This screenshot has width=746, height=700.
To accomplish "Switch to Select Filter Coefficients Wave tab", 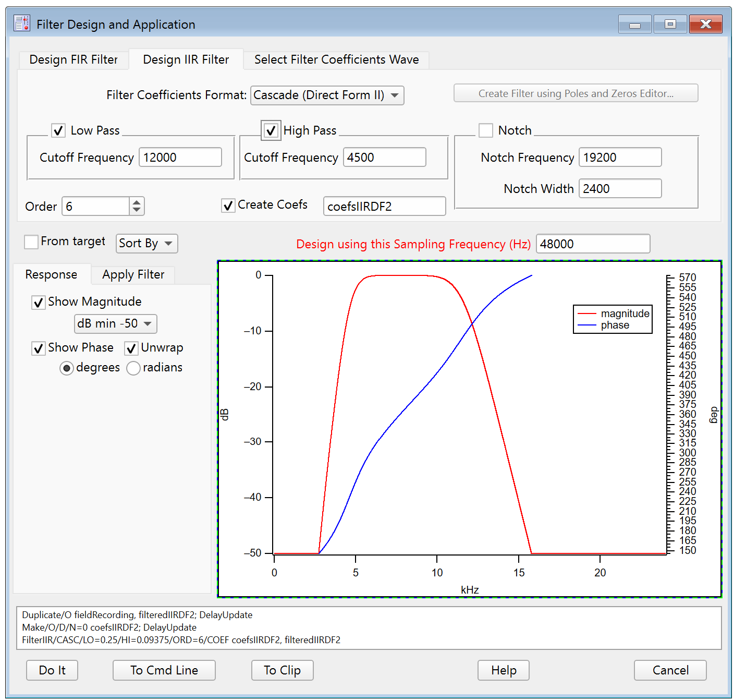I will coord(336,60).
